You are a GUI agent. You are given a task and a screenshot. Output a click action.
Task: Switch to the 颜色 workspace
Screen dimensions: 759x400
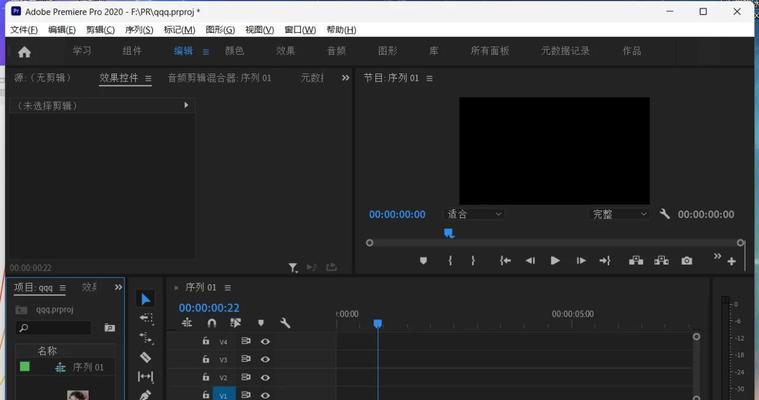click(x=234, y=51)
